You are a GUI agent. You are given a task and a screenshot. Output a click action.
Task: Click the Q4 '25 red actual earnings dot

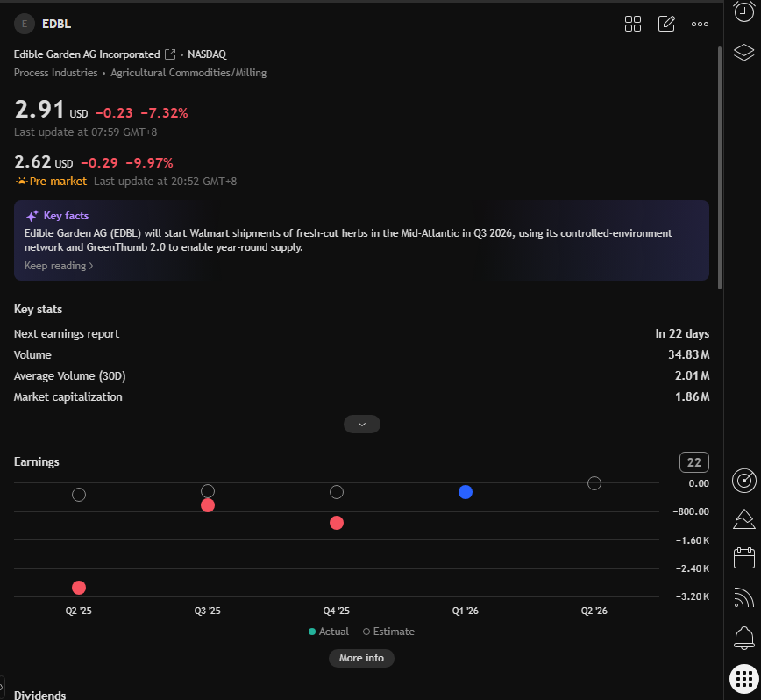(337, 523)
